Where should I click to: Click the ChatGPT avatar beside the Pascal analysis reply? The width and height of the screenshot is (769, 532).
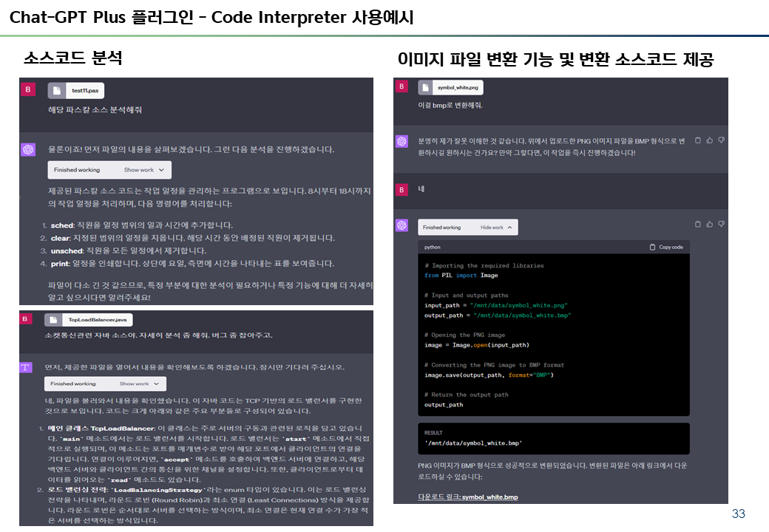[x=28, y=149]
